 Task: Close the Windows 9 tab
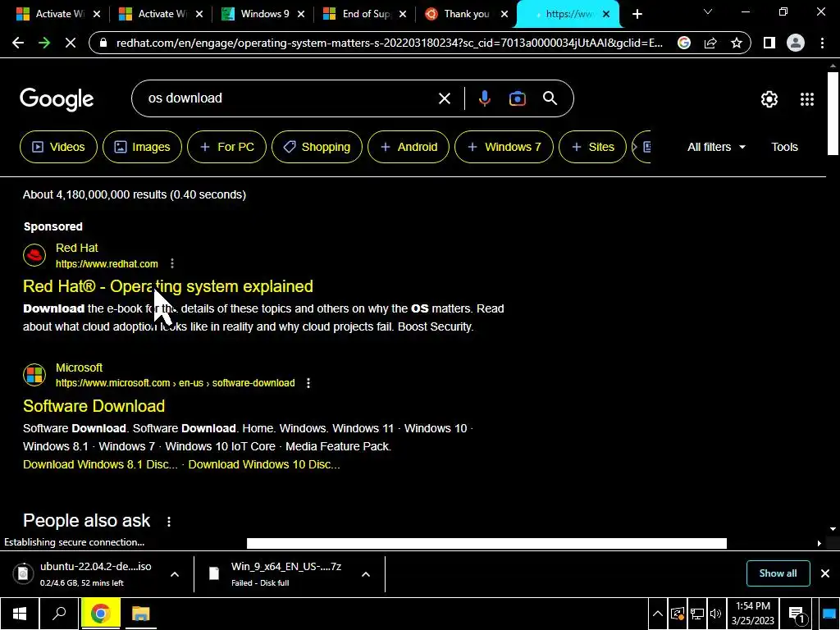[x=301, y=14]
